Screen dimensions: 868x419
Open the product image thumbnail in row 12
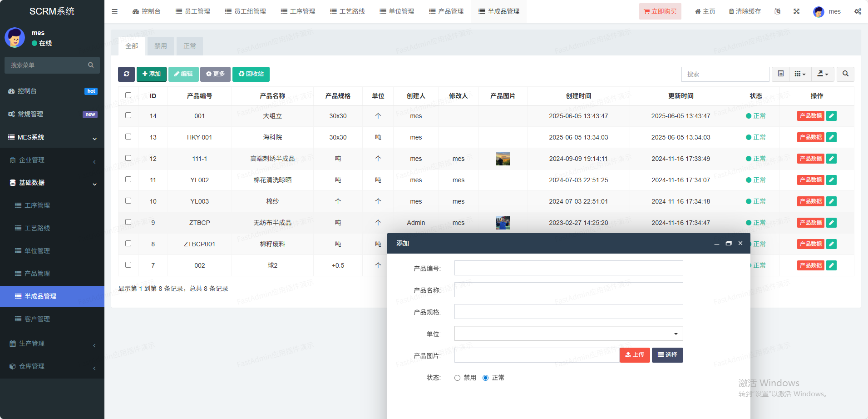tap(503, 159)
